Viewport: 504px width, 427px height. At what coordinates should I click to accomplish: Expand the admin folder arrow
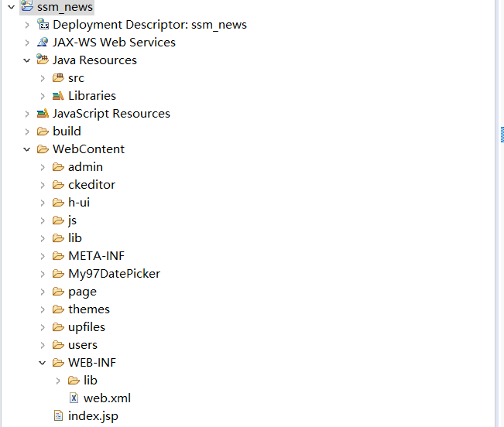(x=43, y=167)
